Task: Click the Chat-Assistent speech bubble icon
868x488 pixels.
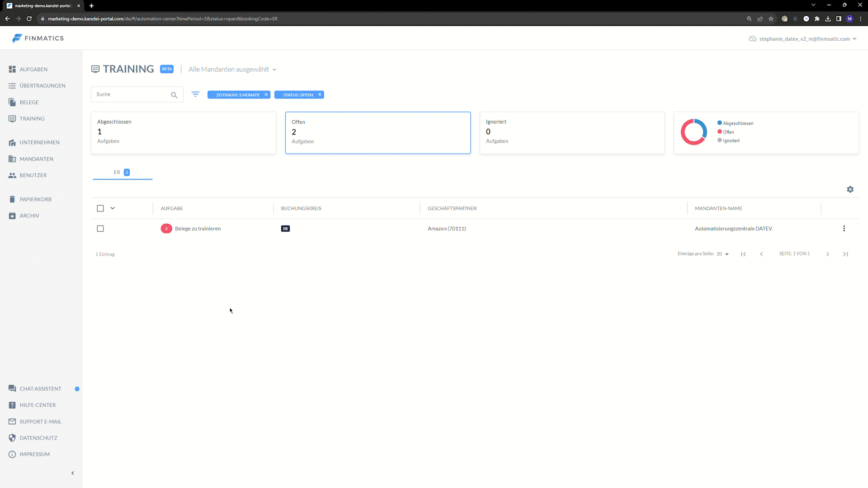Action: point(12,389)
